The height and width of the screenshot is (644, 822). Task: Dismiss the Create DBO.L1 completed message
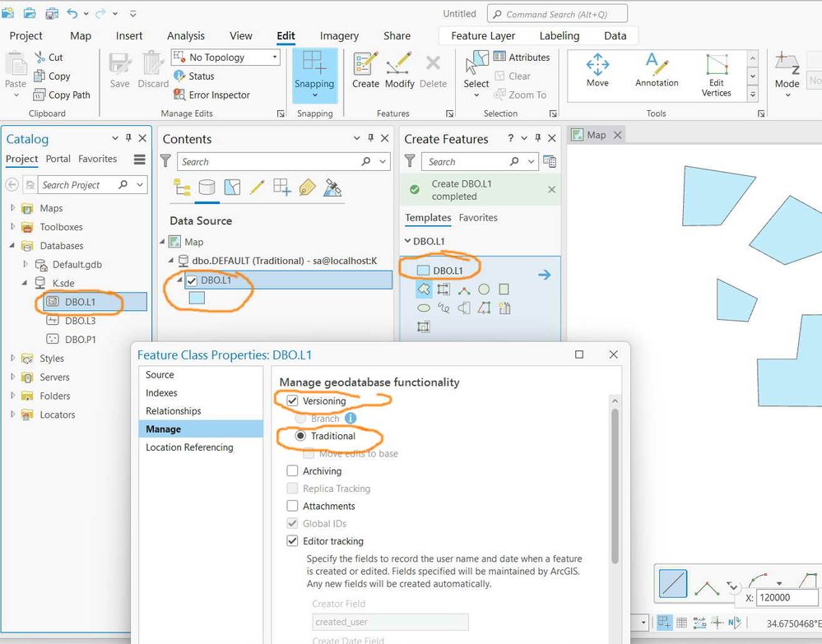[551, 190]
